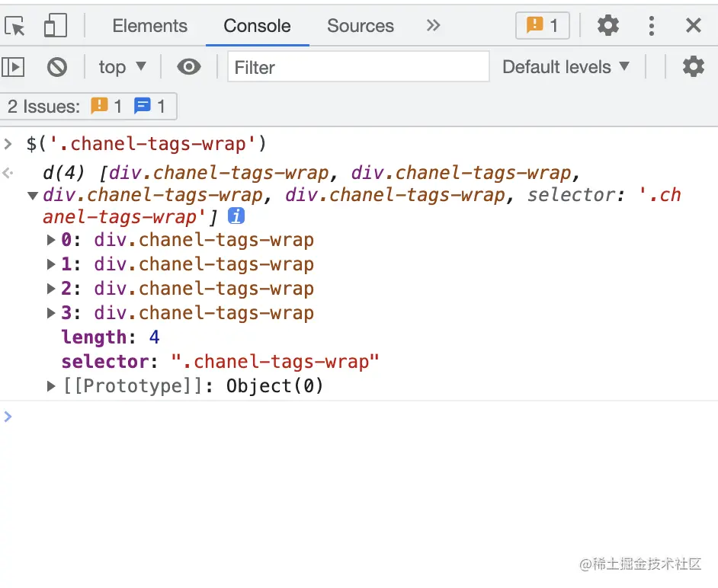This screenshot has height=588, width=718.
Task: Switch to the Sources tab
Action: pos(360,26)
